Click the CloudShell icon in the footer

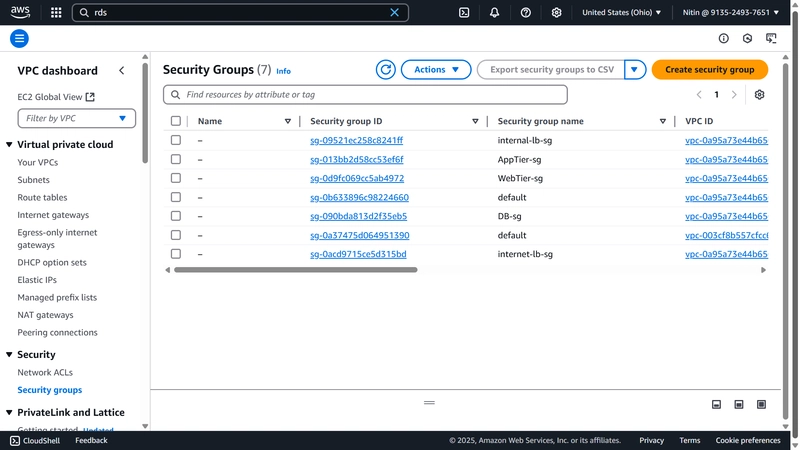pos(15,440)
